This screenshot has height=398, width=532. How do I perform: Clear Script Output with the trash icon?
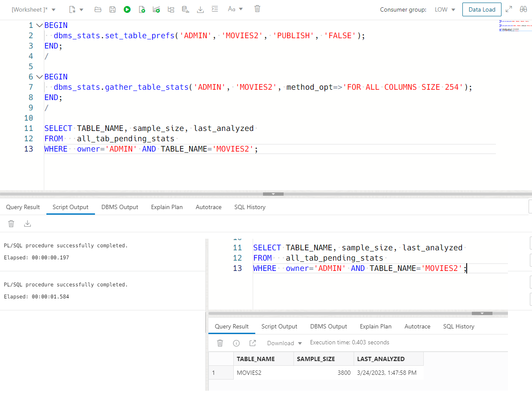pyautogui.click(x=12, y=223)
